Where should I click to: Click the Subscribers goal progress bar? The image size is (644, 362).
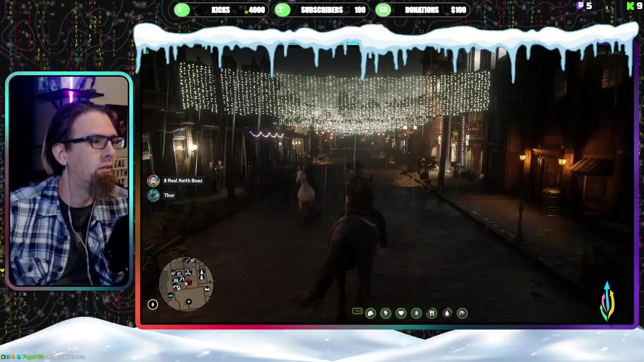322,10
